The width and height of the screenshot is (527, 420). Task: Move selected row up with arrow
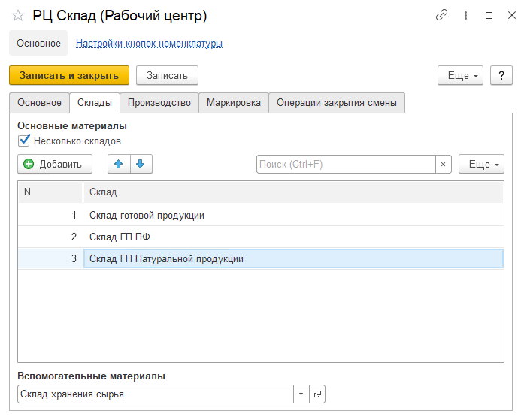[120, 164]
